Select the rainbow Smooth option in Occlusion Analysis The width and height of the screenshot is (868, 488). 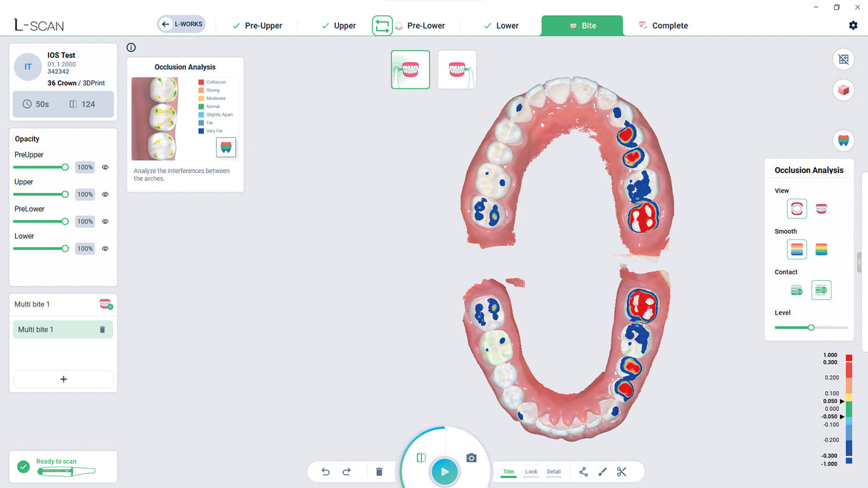821,249
